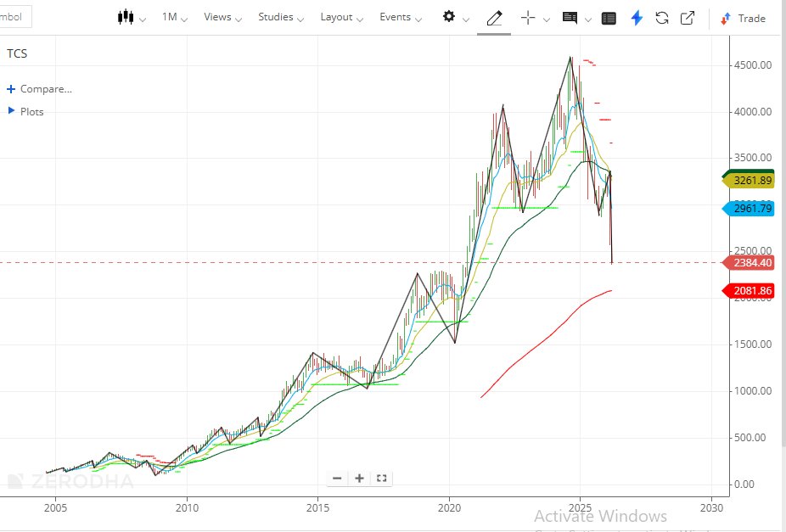
Task: Open the 1M interval dropdown
Action: click(175, 18)
